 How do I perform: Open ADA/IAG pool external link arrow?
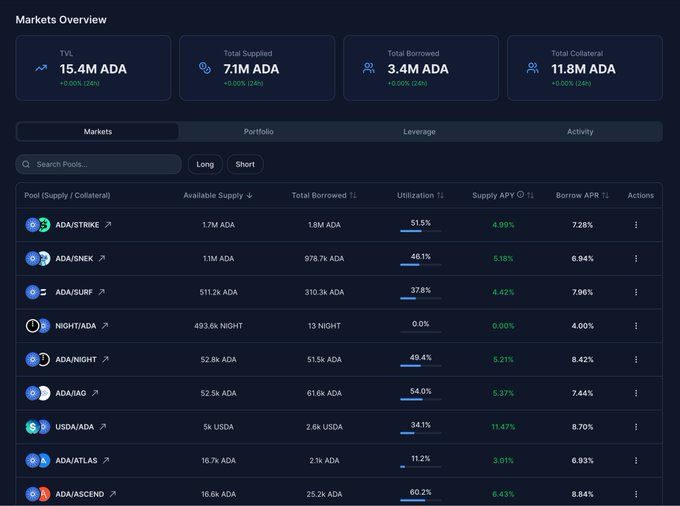pos(95,393)
